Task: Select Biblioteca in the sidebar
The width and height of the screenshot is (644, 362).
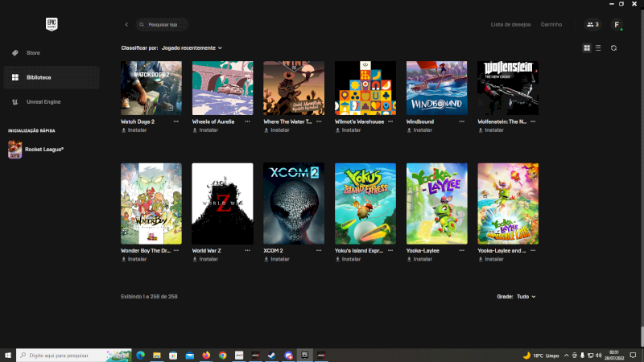Action: (x=39, y=77)
